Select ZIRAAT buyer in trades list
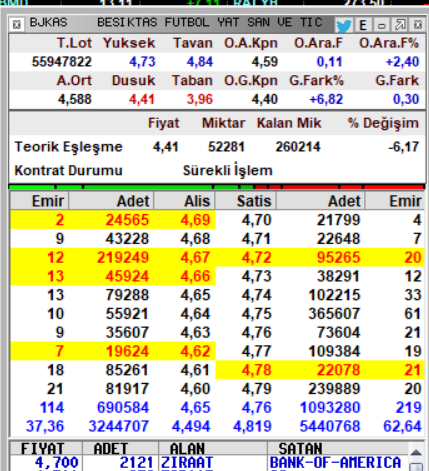 [x=187, y=463]
